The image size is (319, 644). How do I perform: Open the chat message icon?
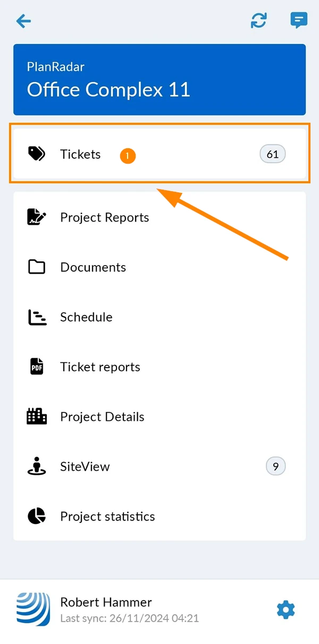(299, 21)
